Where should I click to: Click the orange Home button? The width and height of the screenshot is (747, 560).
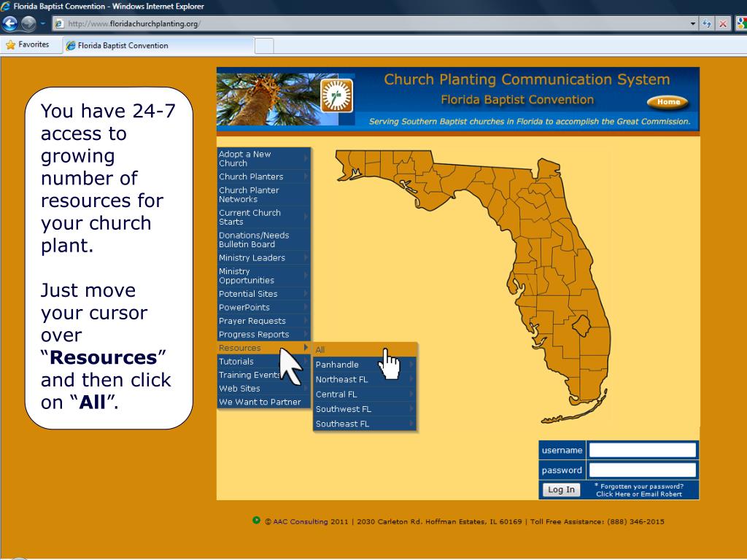667,102
